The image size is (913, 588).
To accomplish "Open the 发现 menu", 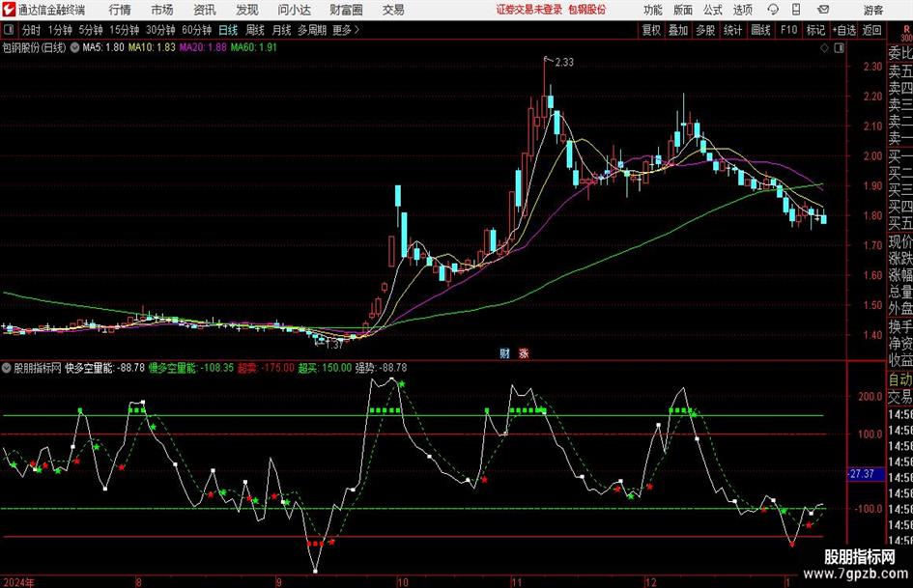I will (247, 10).
